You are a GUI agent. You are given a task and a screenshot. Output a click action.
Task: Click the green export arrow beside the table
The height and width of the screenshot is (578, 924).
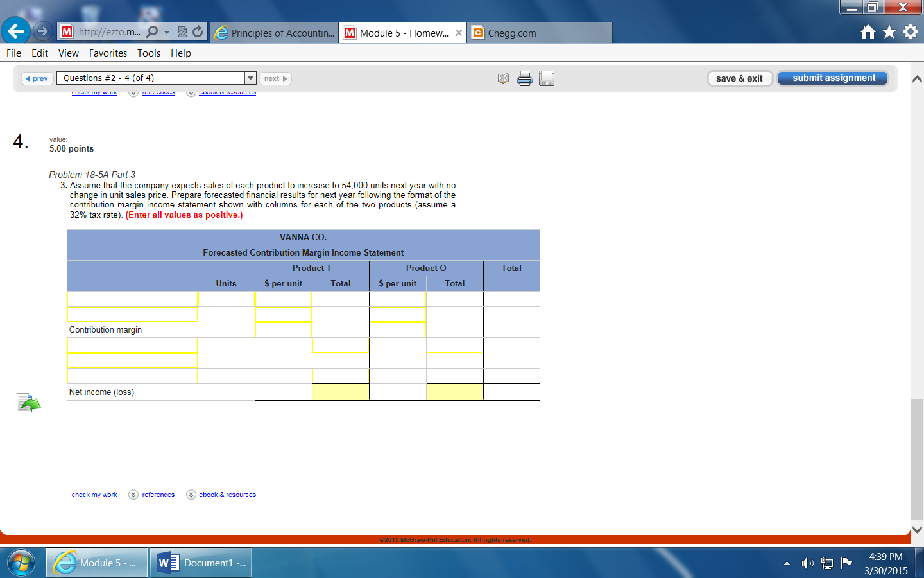pos(29,401)
